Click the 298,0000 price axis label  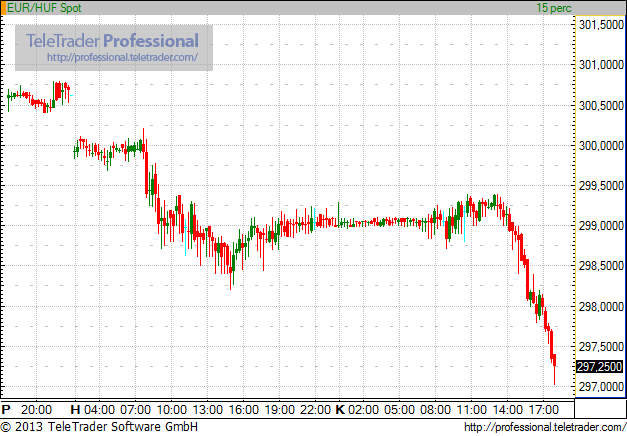[601, 307]
